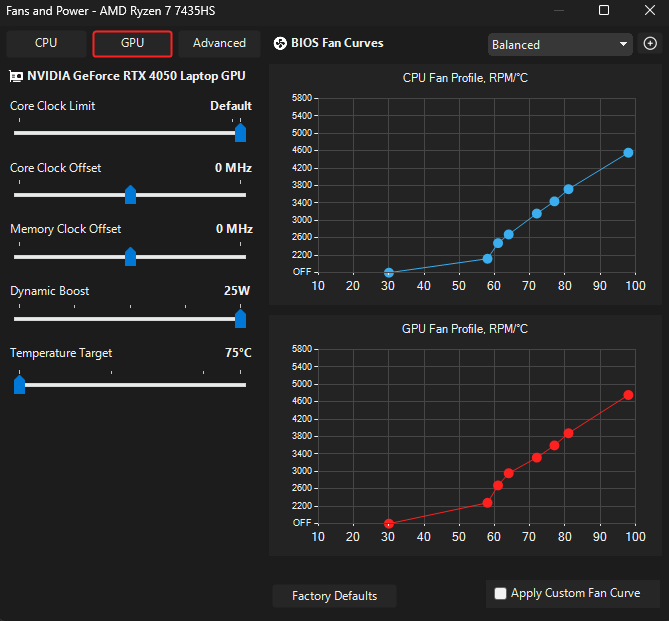Select the GPU tab
Viewport: 669px width, 621px height.
[132, 43]
